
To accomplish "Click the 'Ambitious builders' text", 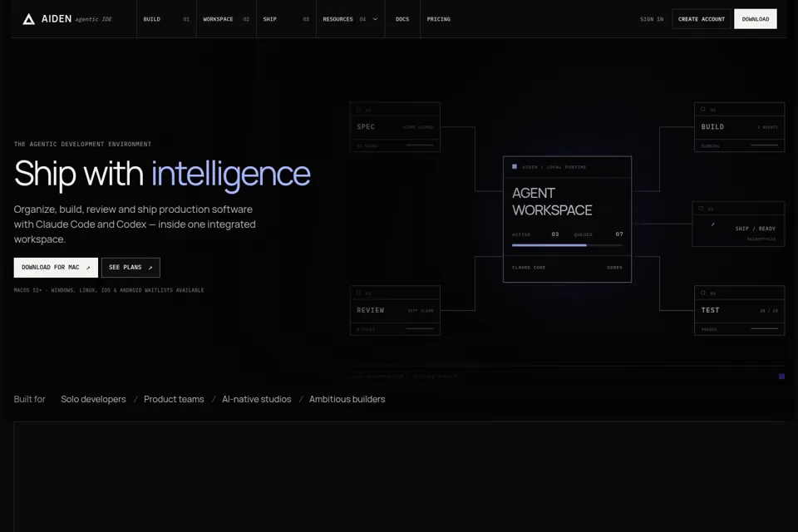I will [347, 399].
